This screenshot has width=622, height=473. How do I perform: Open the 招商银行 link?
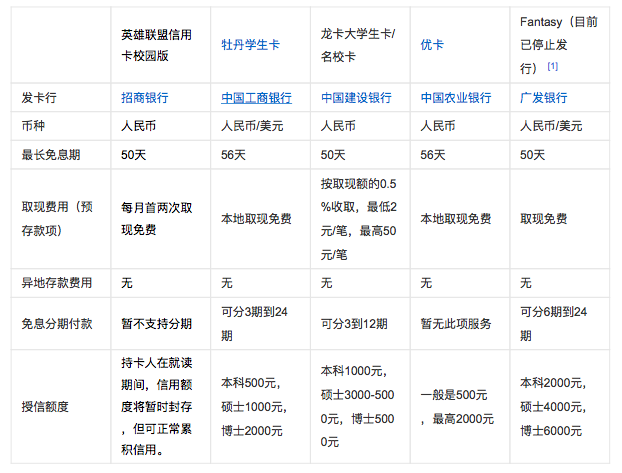click(x=145, y=98)
